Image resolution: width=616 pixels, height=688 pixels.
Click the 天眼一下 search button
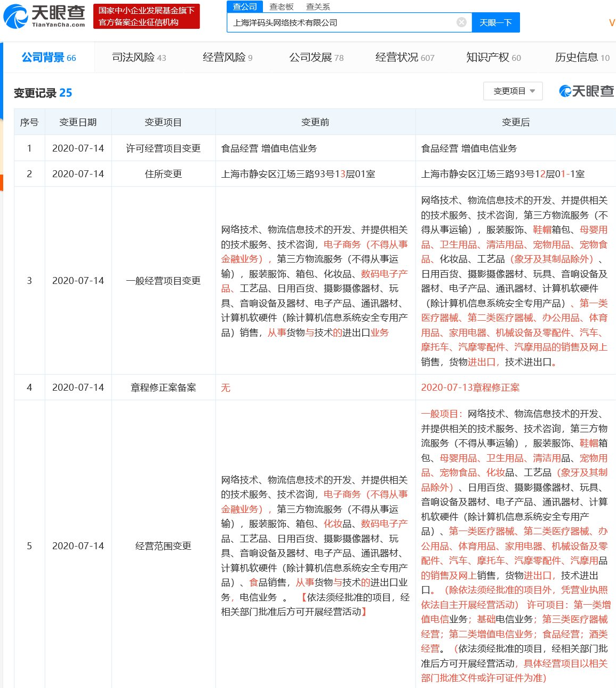coord(495,22)
